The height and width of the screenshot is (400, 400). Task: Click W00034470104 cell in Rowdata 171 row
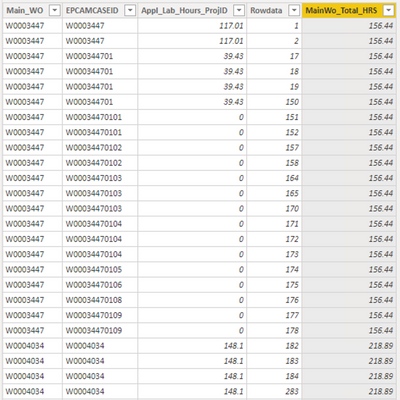tap(100, 224)
